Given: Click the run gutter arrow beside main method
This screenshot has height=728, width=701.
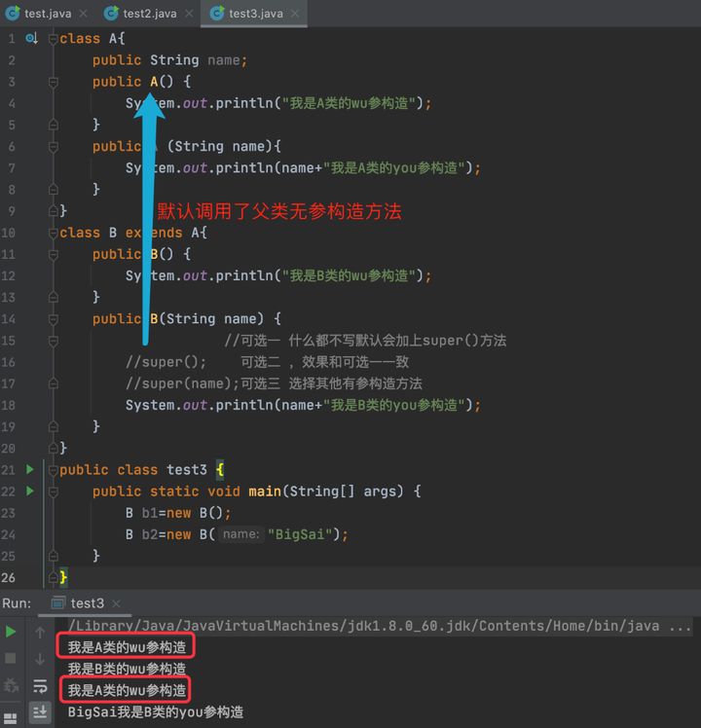Looking at the screenshot, I should [x=30, y=491].
